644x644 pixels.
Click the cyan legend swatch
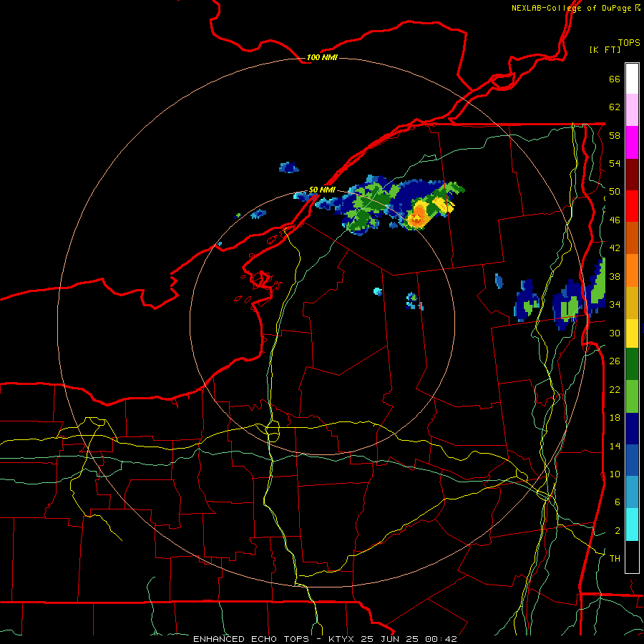point(632,525)
